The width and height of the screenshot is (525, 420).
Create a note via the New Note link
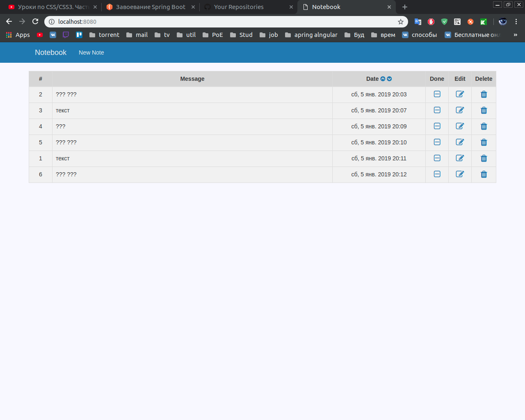91,52
